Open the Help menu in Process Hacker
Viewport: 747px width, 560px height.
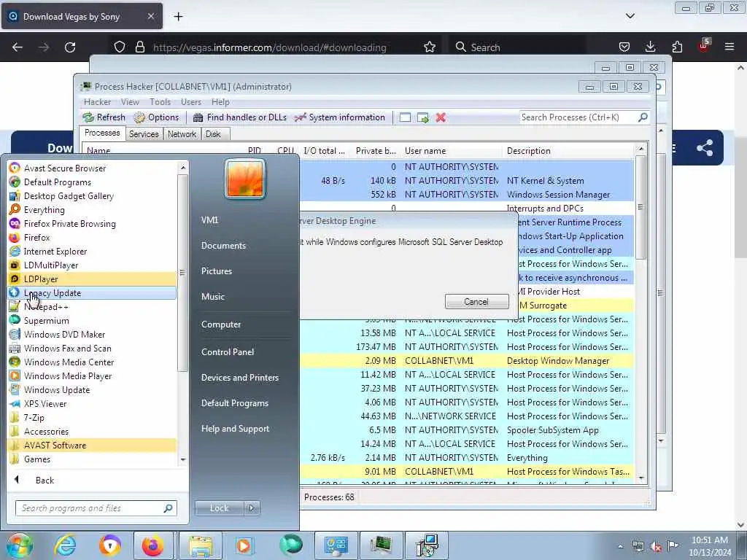pos(220,102)
